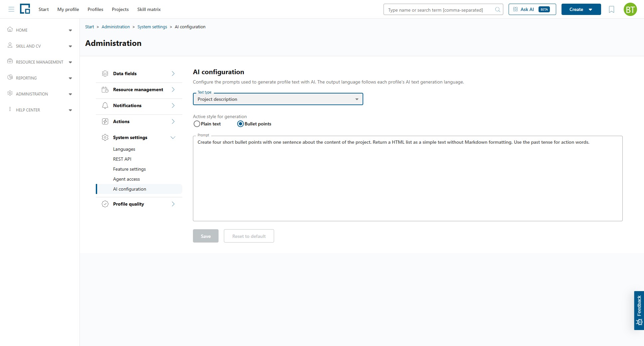This screenshot has height=346, width=644.
Task: Click the Resource Management sidebar icon
Action: 10,61
